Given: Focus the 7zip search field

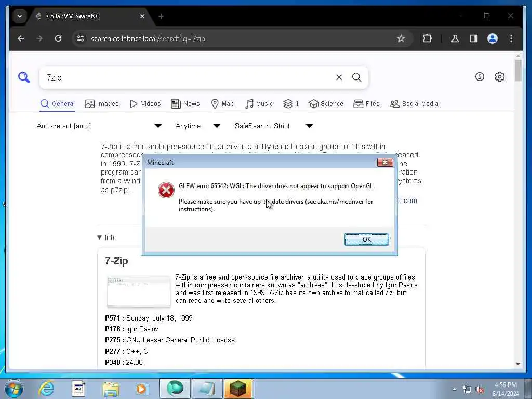Looking at the screenshot, I should pos(187,78).
